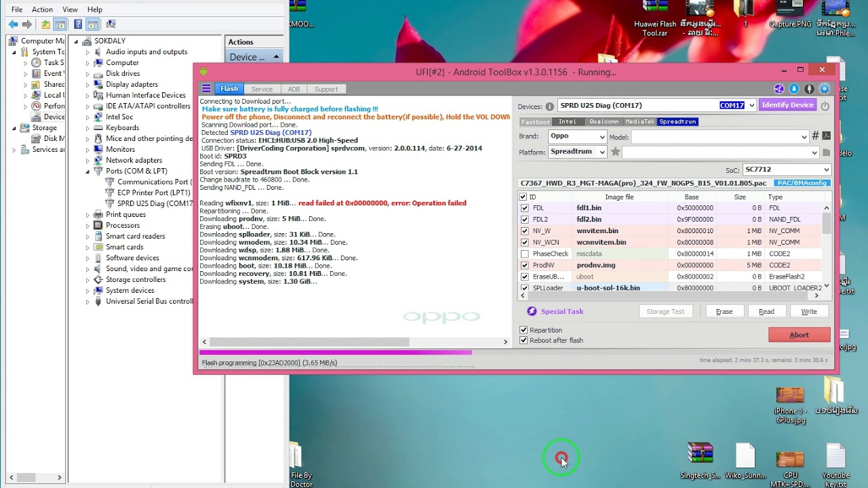Click the browse folder icon at firmware row
The image size is (868, 488).
827,152
